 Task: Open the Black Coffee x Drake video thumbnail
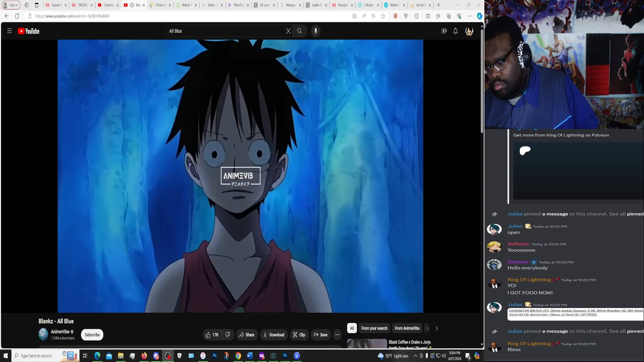point(367,344)
